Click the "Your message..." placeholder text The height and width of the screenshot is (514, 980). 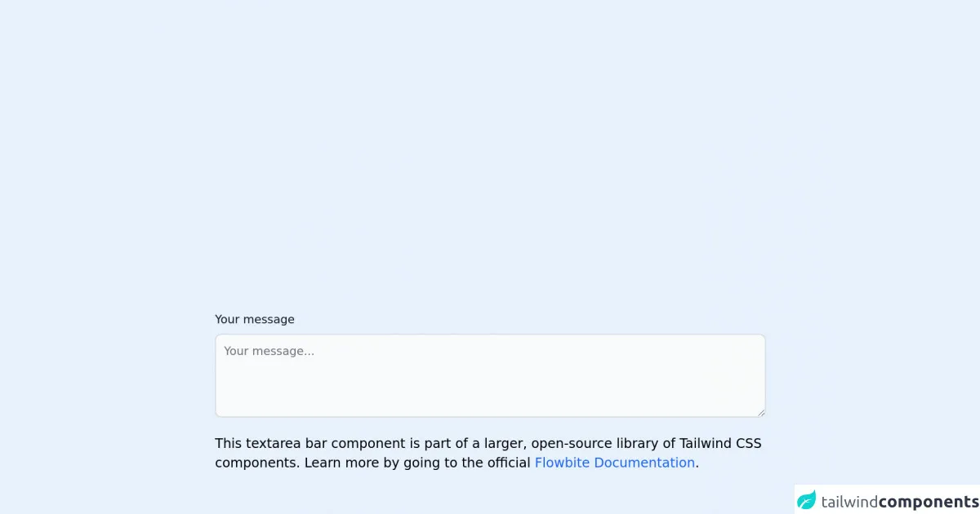pyautogui.click(x=269, y=351)
